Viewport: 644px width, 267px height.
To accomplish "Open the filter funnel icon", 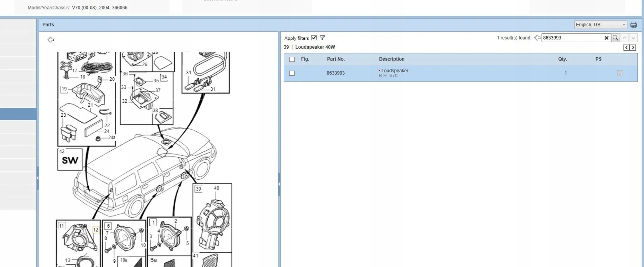I will pos(322,38).
